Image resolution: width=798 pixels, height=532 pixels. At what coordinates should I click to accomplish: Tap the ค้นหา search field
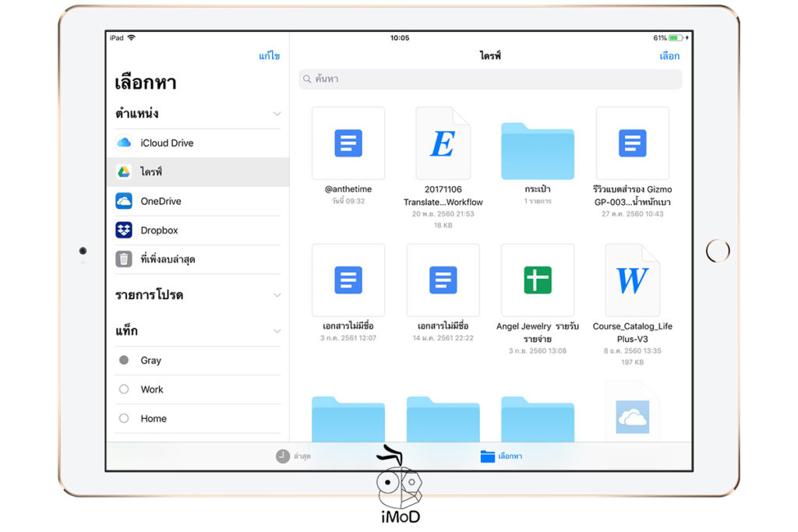(x=490, y=79)
